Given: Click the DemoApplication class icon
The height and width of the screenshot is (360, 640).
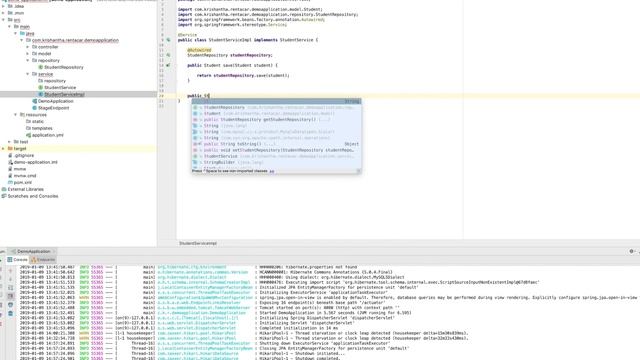Looking at the screenshot, I should (x=34, y=101).
